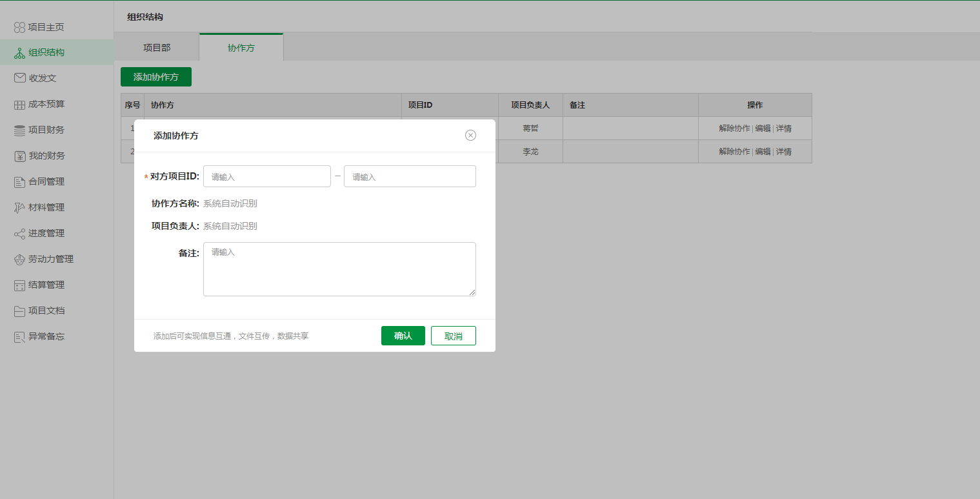The height and width of the screenshot is (499, 980).
Task: Click the 组织结构 tree icon in sidebar
Action: tap(19, 53)
